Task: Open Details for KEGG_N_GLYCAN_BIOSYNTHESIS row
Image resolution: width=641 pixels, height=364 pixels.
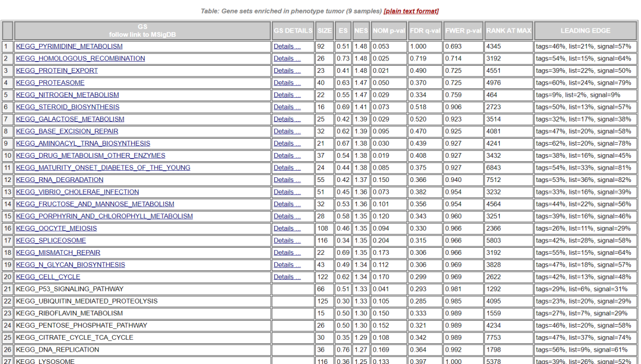Action: pos(287,265)
